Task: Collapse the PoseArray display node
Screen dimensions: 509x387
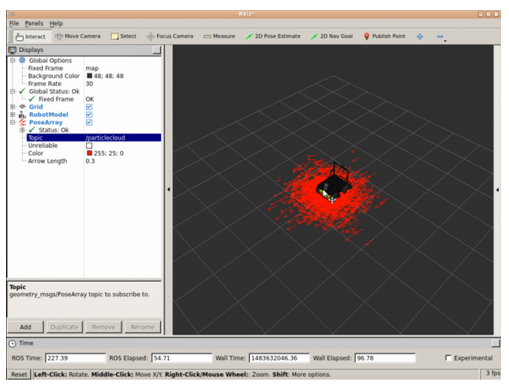Action: (x=13, y=122)
